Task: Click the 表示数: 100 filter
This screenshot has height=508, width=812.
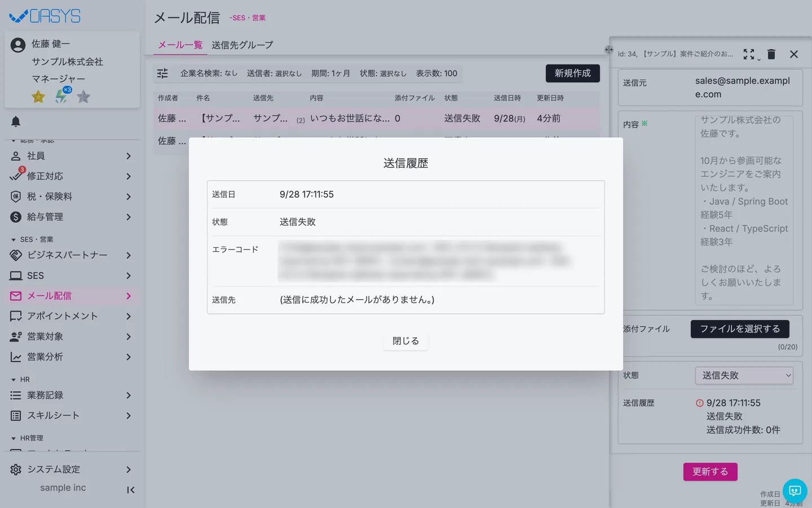Action: click(437, 73)
